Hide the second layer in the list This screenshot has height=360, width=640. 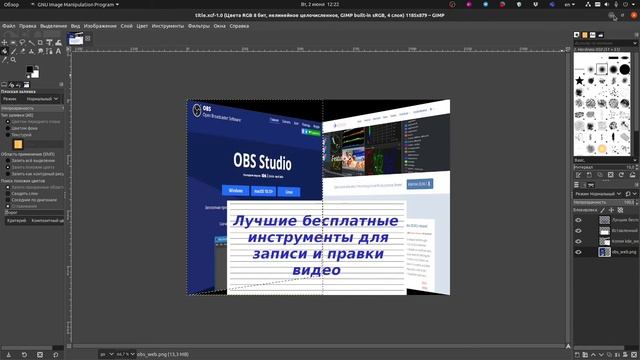(x=578, y=231)
